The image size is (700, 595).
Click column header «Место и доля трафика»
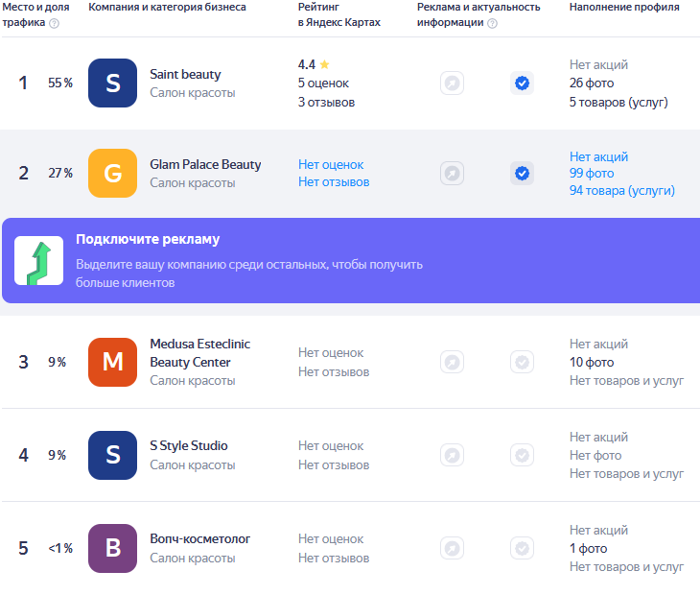pos(35,14)
